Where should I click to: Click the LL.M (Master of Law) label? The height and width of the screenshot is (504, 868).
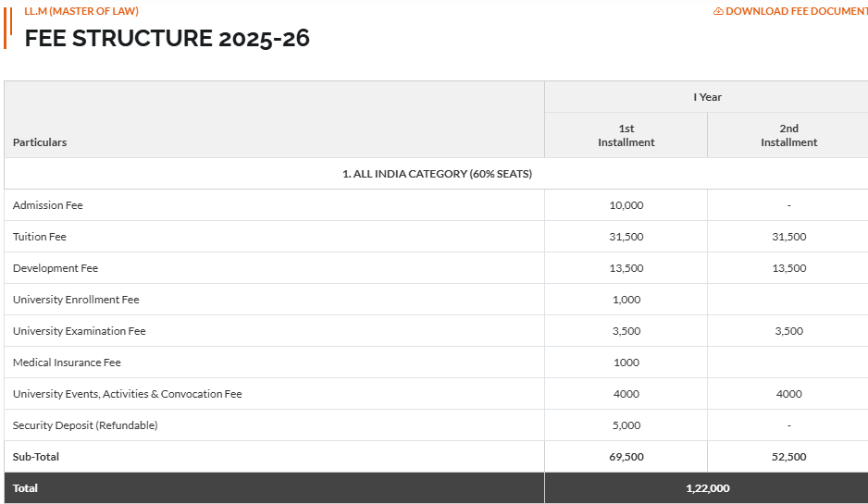(x=81, y=11)
